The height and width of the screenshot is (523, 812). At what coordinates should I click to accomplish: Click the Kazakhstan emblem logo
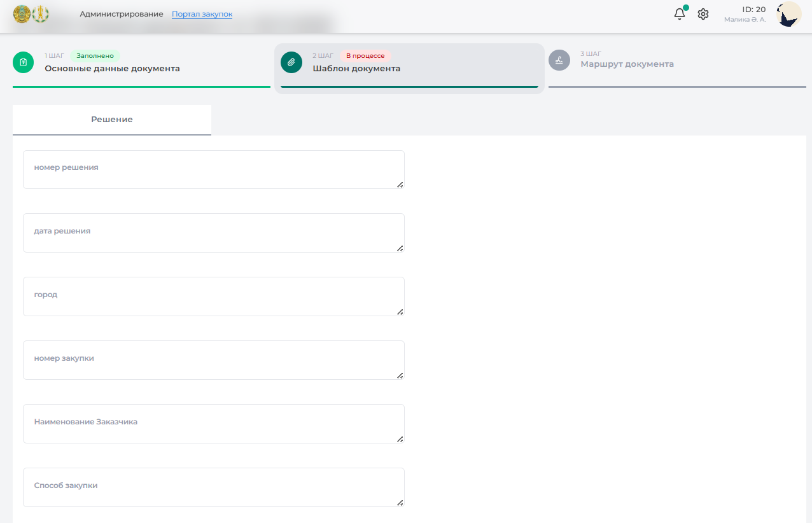(22, 13)
